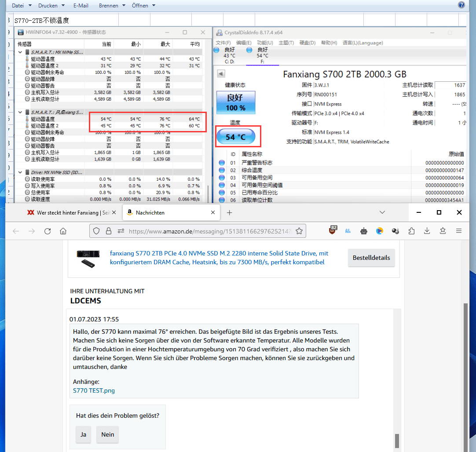Open the bookmarks star tray icon
Image resolution: width=476 pixels, height=452 pixels.
[x=443, y=231]
